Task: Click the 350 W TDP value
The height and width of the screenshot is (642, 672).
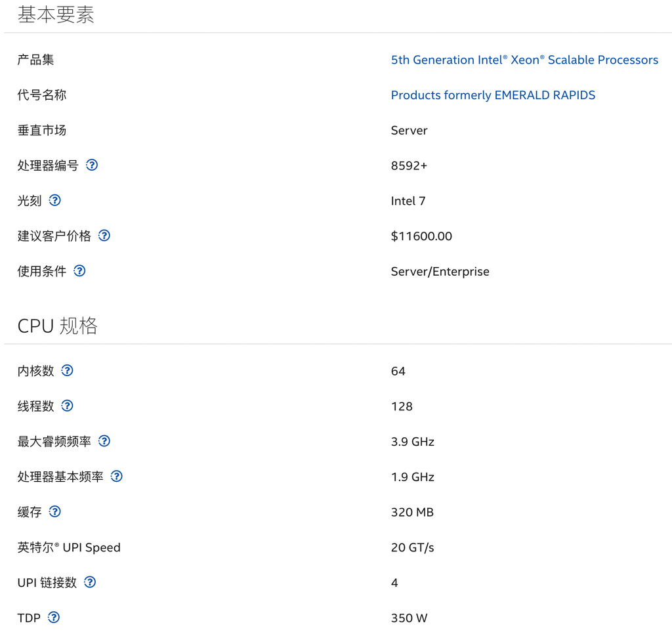Action: pyautogui.click(x=409, y=618)
